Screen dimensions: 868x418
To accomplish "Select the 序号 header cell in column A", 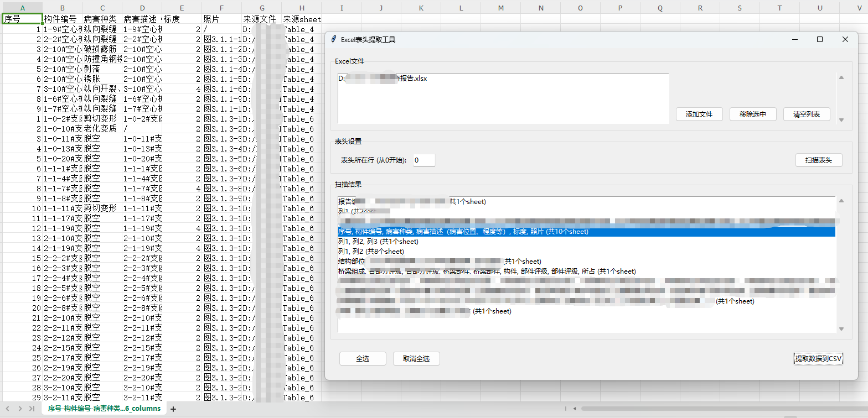I will pos(22,19).
